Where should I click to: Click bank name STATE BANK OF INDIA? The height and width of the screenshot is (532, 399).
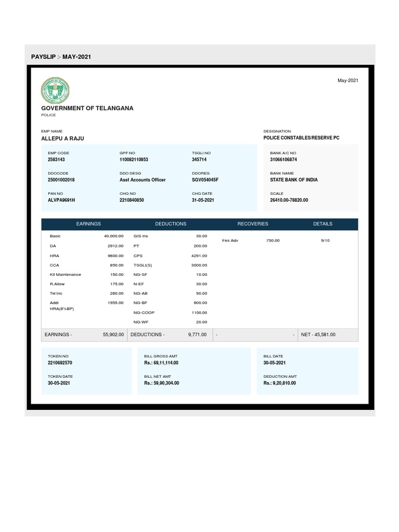click(294, 180)
